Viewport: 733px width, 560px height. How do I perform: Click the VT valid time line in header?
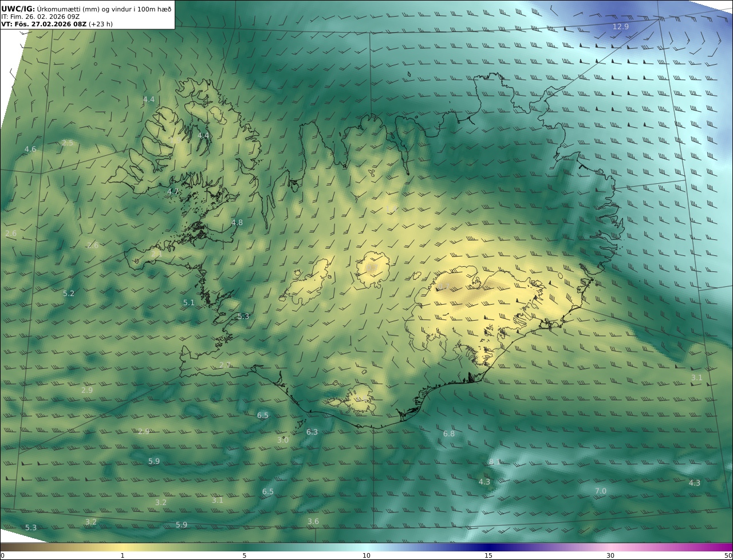tap(57, 24)
